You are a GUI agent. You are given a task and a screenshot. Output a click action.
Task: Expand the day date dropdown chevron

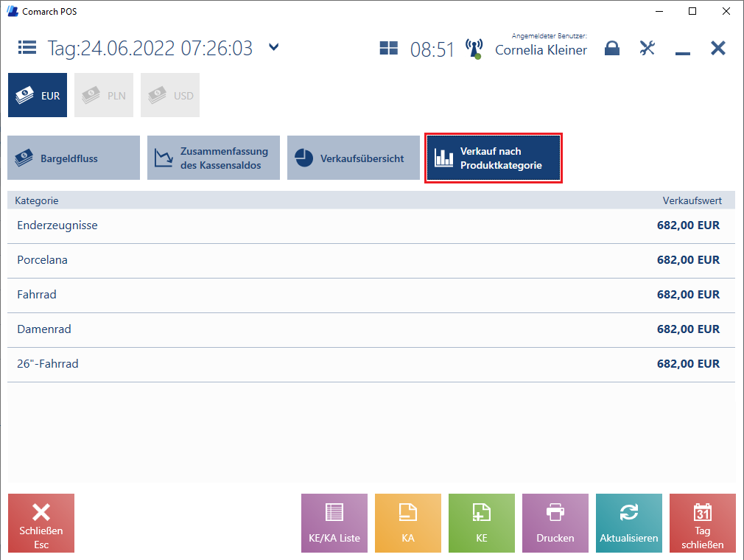point(274,48)
